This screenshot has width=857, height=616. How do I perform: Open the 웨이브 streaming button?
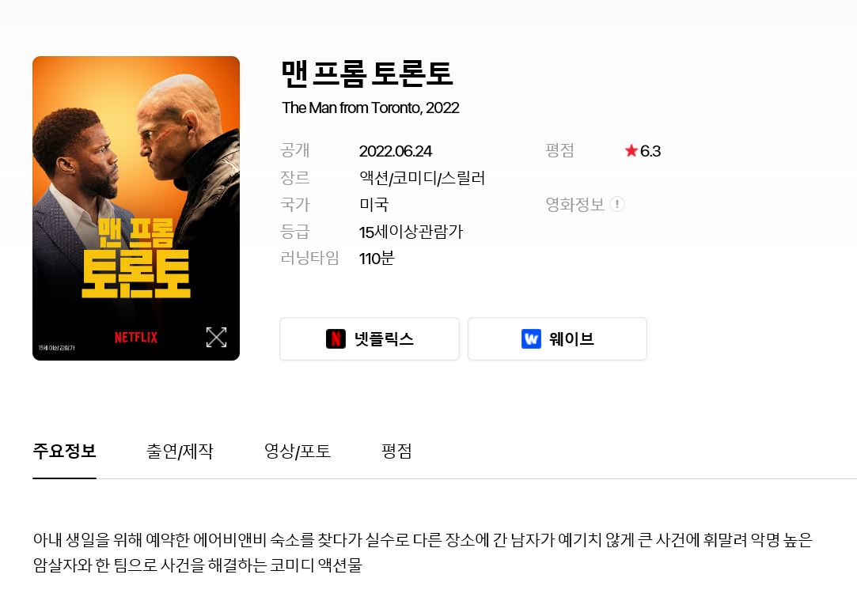558,339
